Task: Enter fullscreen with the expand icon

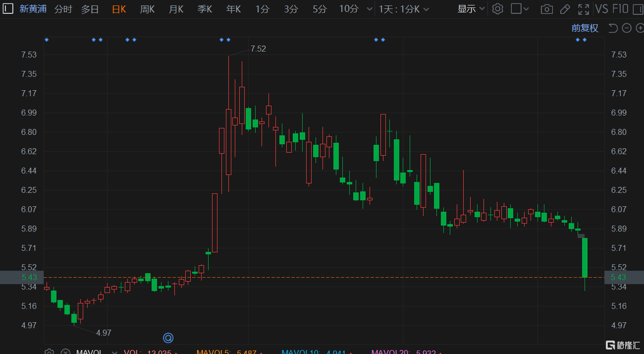Action: click(x=584, y=9)
